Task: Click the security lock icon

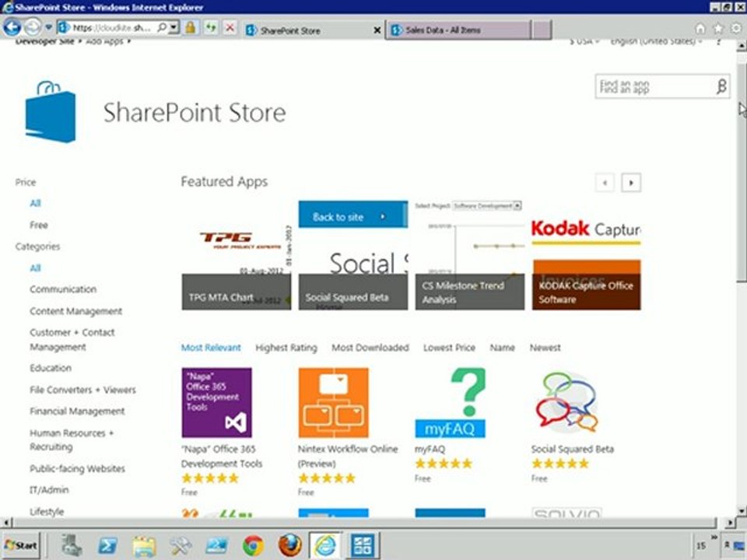Action: tap(190, 28)
